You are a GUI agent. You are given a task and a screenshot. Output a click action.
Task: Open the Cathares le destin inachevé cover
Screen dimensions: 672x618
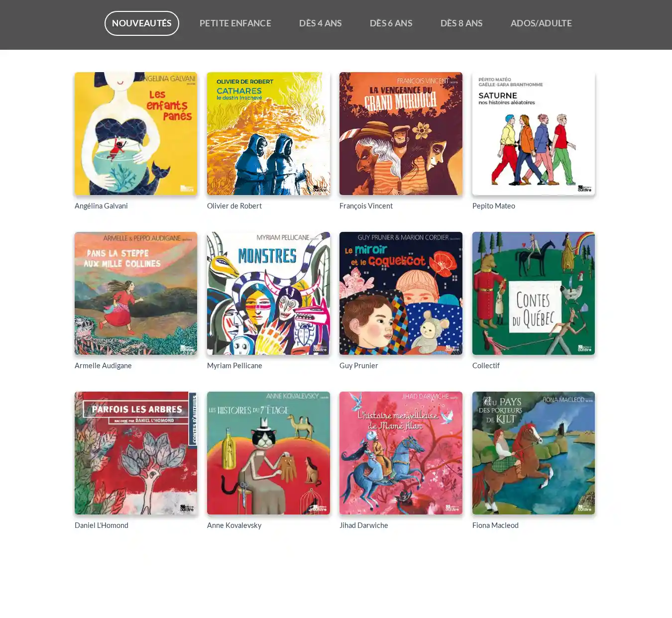[268, 133]
